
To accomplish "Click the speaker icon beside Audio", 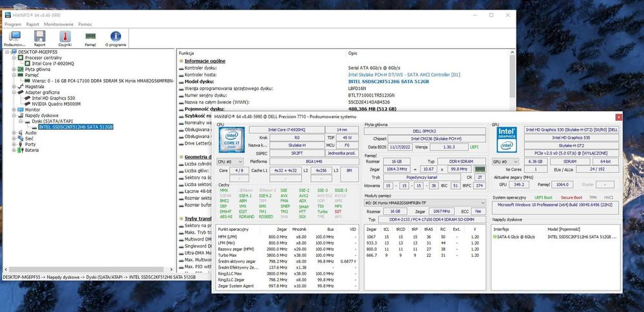I will click(x=21, y=133).
